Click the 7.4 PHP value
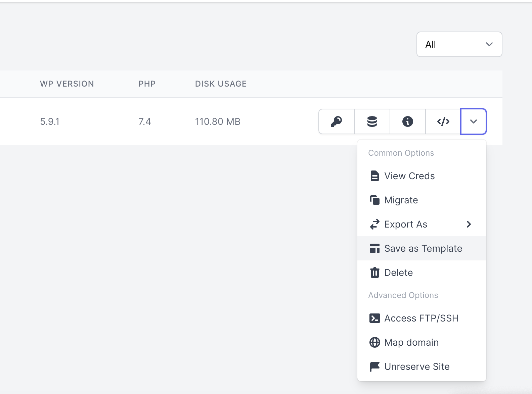Screen dimensions: 532x394 tap(145, 121)
